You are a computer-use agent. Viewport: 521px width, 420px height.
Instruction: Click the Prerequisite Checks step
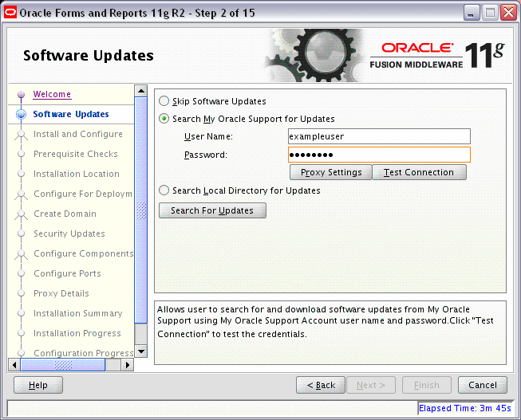coord(76,154)
